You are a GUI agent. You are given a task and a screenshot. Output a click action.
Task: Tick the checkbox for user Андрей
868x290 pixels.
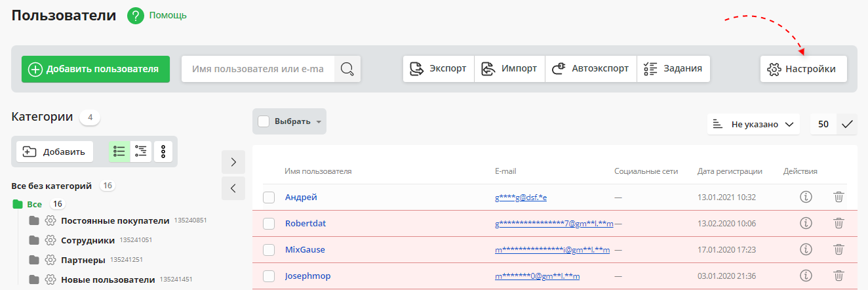pos(269,197)
